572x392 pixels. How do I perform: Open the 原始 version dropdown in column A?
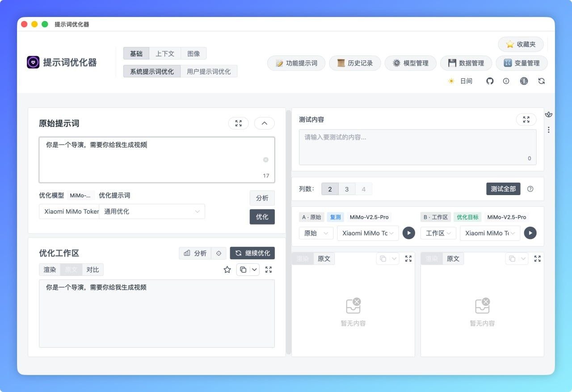316,233
